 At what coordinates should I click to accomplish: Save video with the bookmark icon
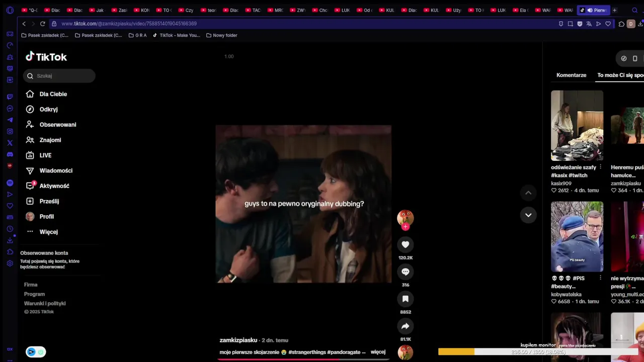pyautogui.click(x=406, y=299)
